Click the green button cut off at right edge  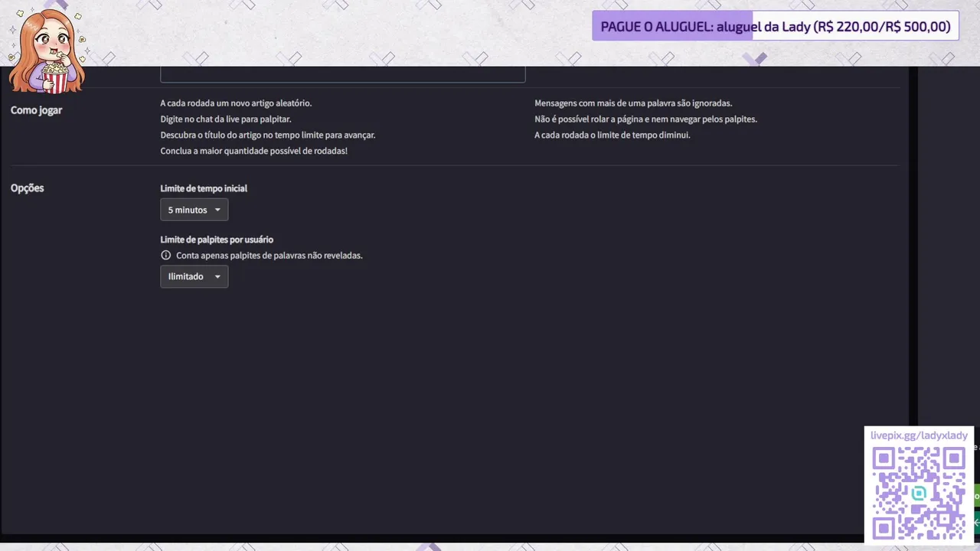tap(976, 495)
